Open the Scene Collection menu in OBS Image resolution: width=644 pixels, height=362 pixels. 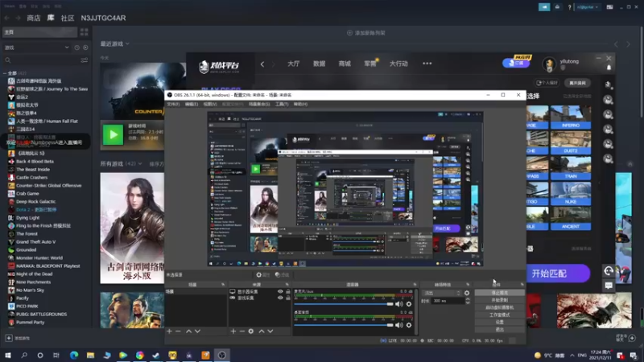(259, 105)
